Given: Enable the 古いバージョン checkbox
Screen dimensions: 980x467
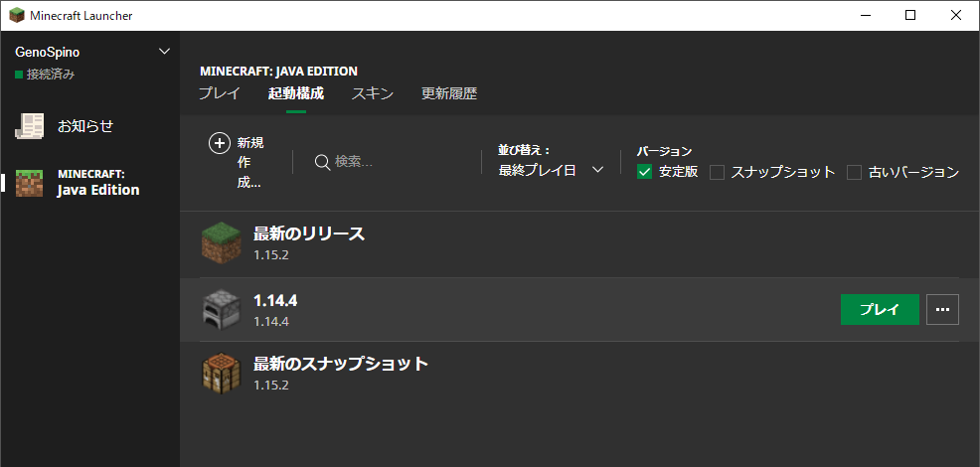Looking at the screenshot, I should [x=855, y=172].
